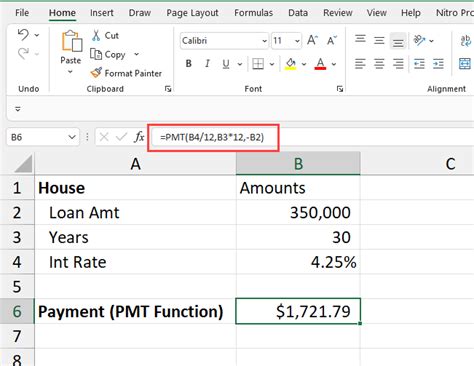Activate the Format Painter tool
Screen dimensions: 474x366
pos(126,73)
